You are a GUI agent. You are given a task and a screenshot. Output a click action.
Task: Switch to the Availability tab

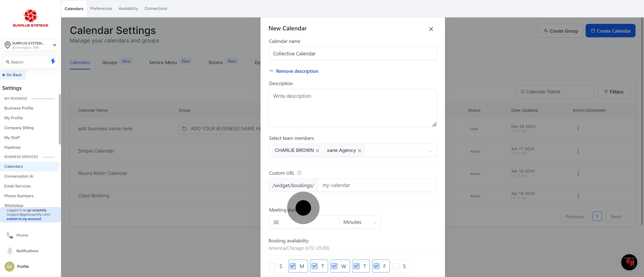pyautogui.click(x=128, y=8)
